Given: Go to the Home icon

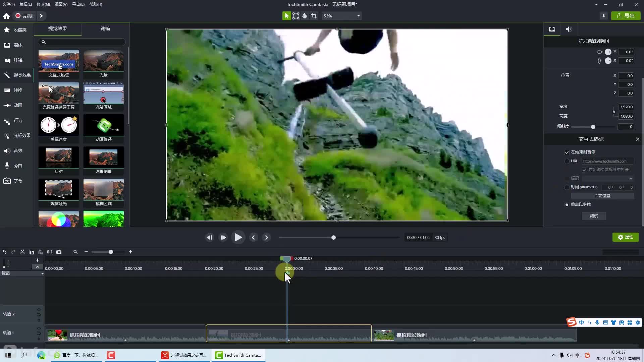Looking at the screenshot, I should 6,16.
